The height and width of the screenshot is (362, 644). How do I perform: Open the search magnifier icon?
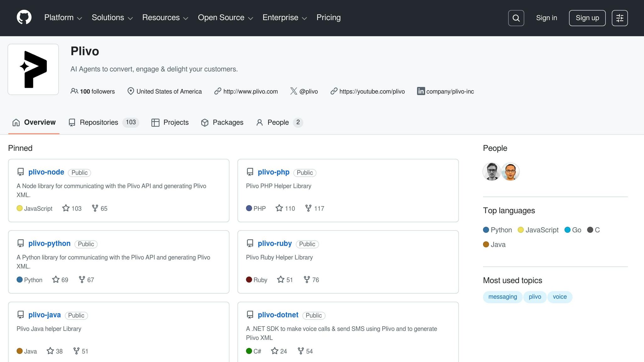coord(516,18)
